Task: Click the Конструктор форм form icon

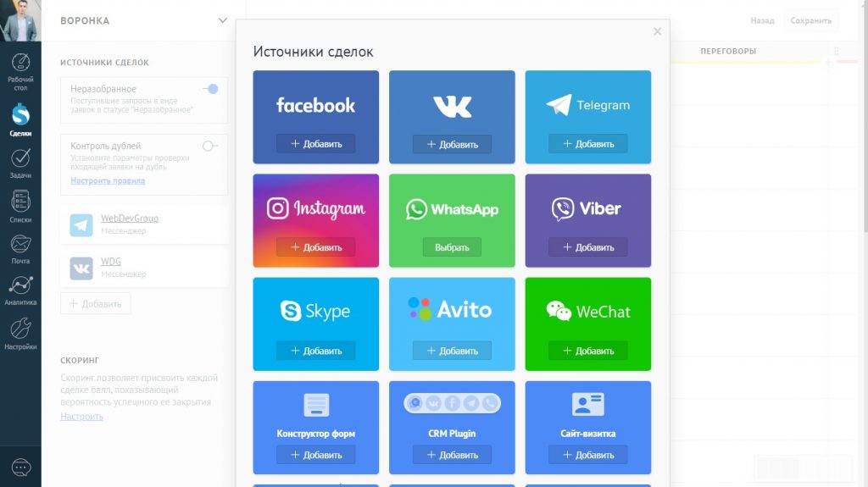Action: click(x=317, y=405)
